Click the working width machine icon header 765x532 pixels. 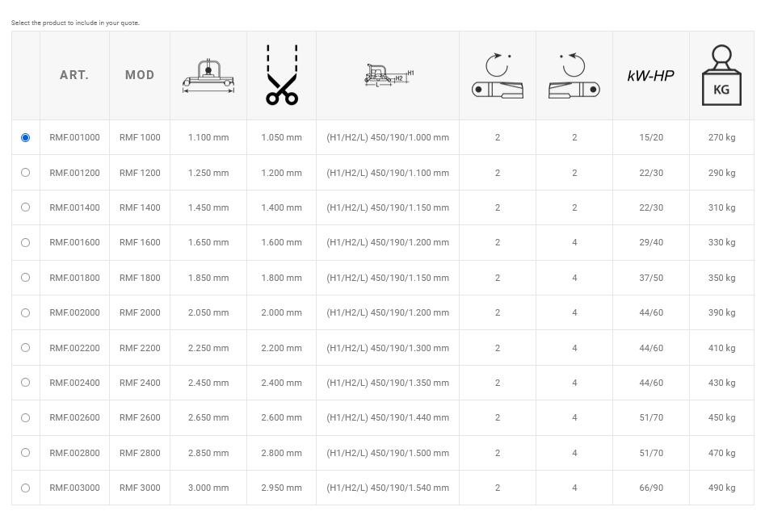point(208,76)
